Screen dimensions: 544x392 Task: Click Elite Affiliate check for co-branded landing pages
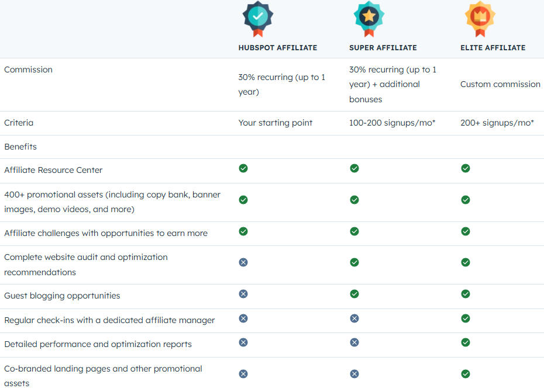point(466,374)
